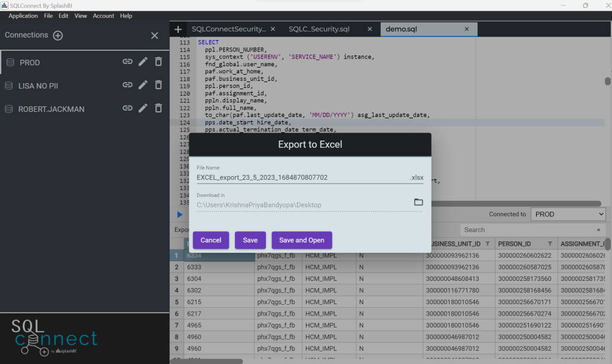
Task: Close the demo.sql tab
Action: pyautogui.click(x=467, y=28)
